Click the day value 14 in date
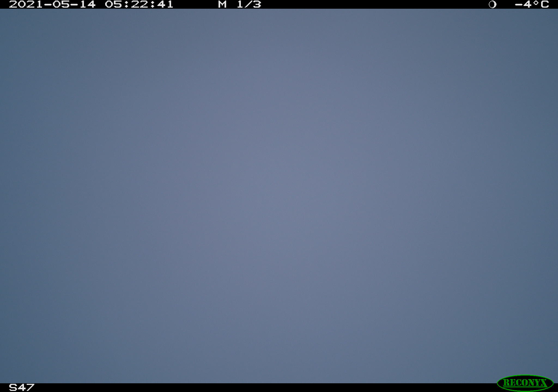 pyautogui.click(x=88, y=4)
